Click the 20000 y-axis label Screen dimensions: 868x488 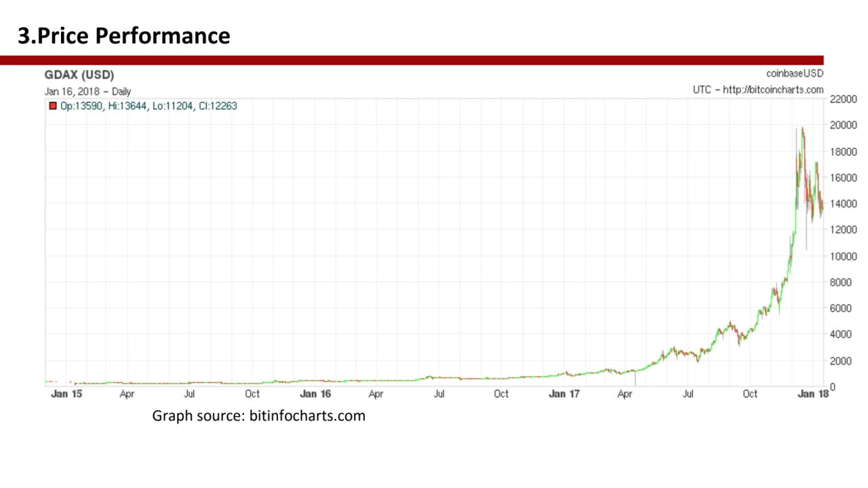(x=844, y=125)
